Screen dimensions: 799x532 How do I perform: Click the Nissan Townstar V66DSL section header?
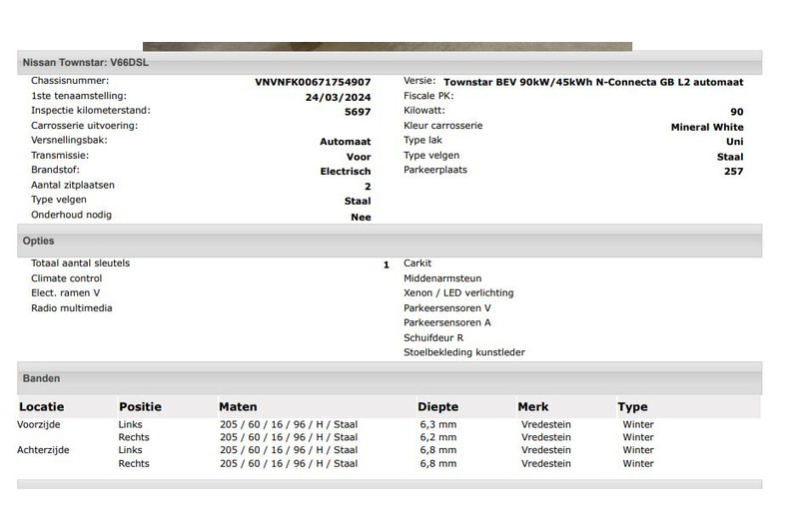(87, 63)
